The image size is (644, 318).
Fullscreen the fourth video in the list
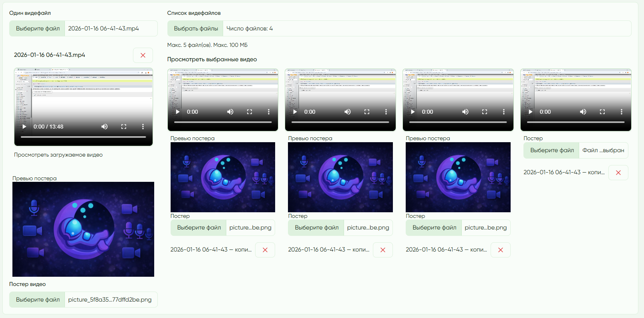(x=602, y=112)
